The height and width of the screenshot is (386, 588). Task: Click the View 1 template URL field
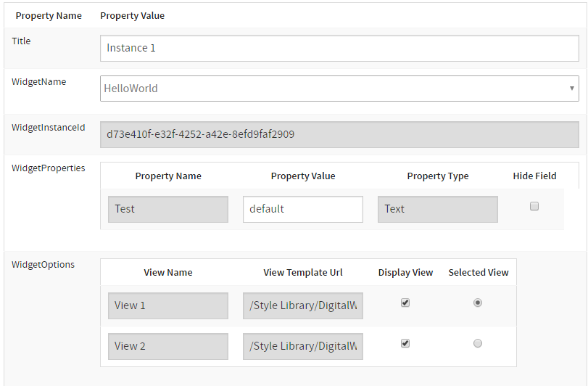click(302, 305)
